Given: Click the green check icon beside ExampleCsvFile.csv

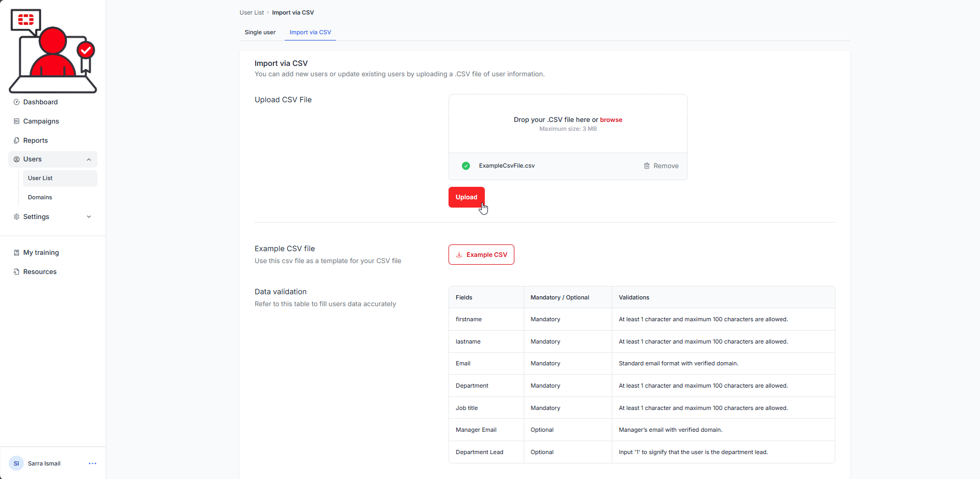Looking at the screenshot, I should tap(466, 166).
